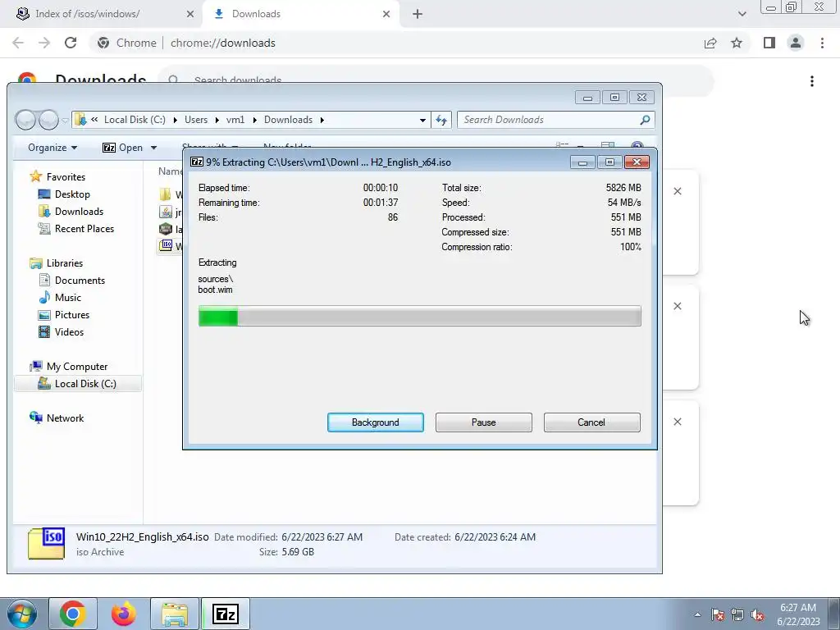This screenshot has height=630, width=840.
Task: Open the Music library
Action: tap(60, 297)
